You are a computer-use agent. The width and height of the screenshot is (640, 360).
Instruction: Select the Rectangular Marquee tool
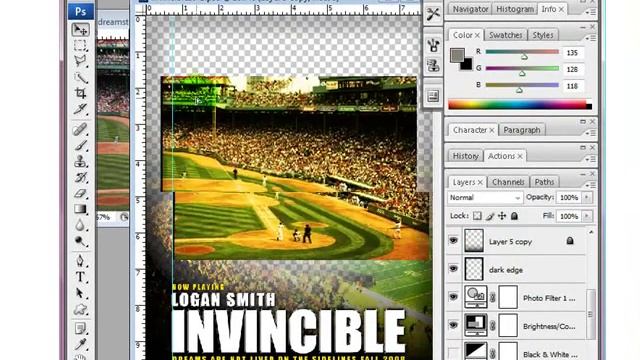(x=80, y=45)
